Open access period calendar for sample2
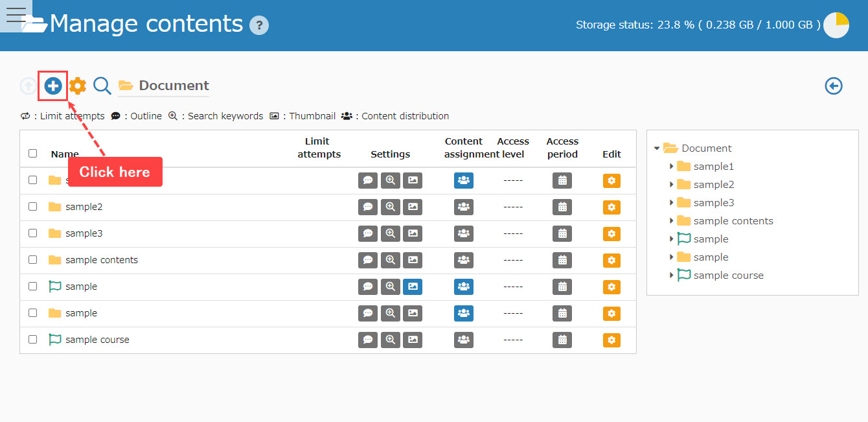Viewport: 868px width, 422px height. (562, 207)
